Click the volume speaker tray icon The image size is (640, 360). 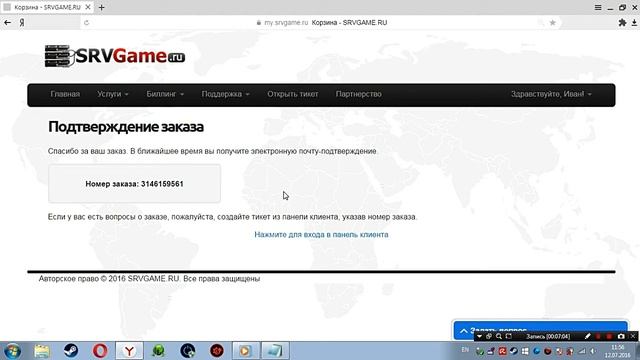point(593,351)
